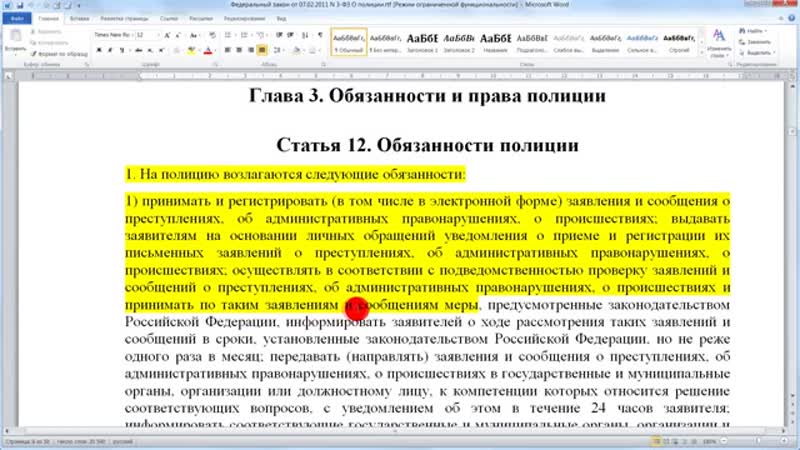Click the Increase Indent icon
800x450 pixels.
coord(290,35)
